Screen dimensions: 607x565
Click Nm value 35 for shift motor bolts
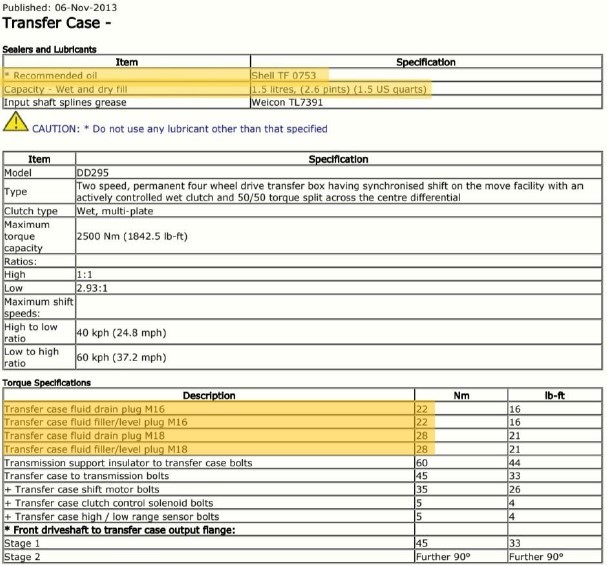coord(422,490)
